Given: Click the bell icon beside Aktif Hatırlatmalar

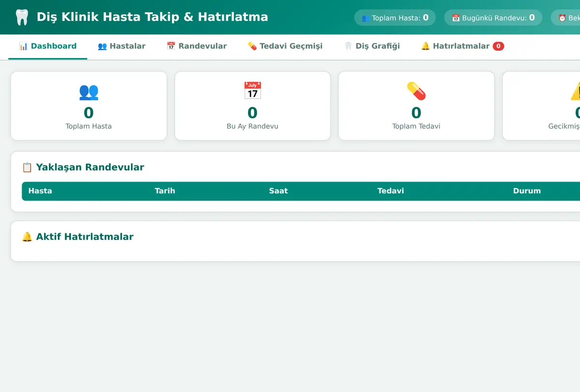Looking at the screenshot, I should 27,237.
